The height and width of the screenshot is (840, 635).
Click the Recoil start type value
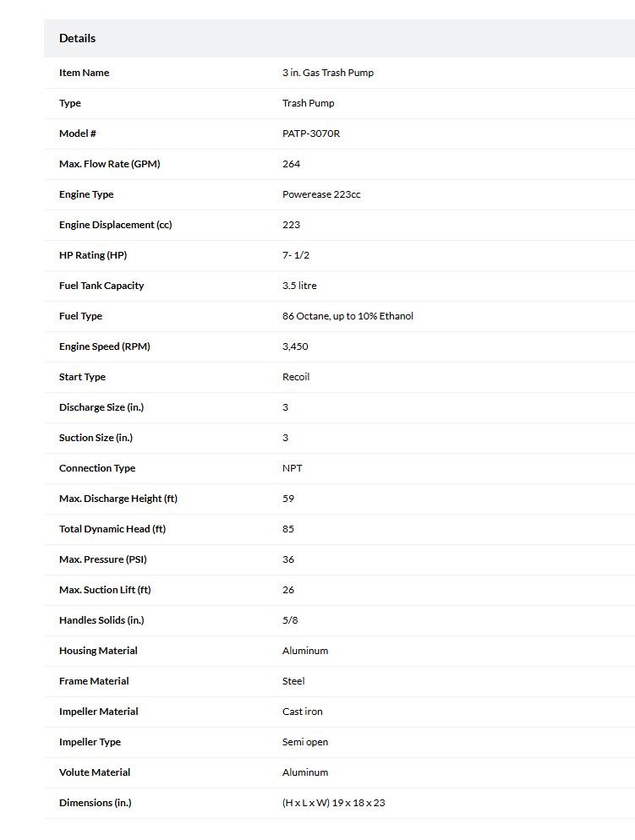[x=296, y=377]
